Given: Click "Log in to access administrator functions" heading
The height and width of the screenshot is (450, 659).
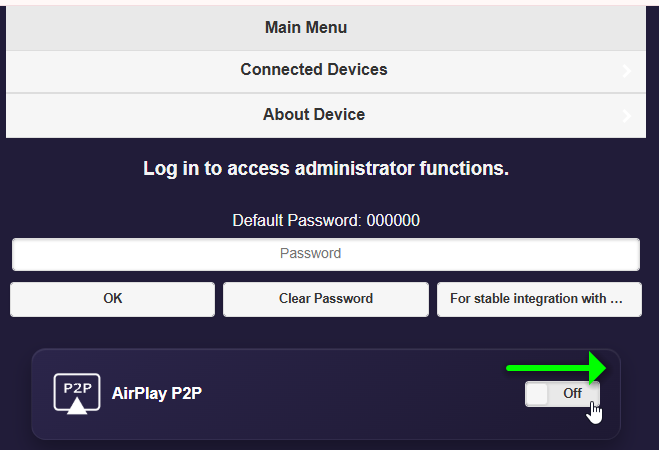Looking at the screenshot, I should (x=326, y=168).
